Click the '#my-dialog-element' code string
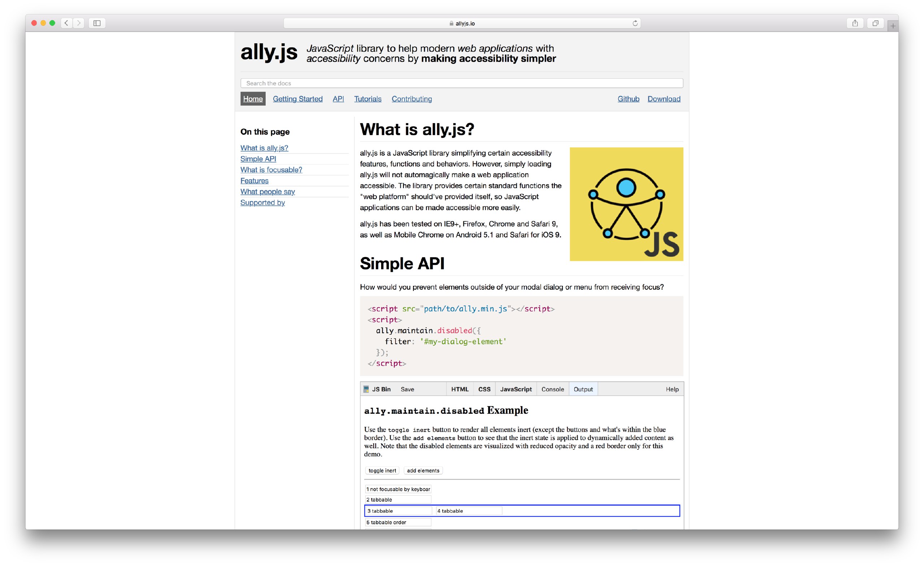The width and height of the screenshot is (924, 566). (463, 341)
